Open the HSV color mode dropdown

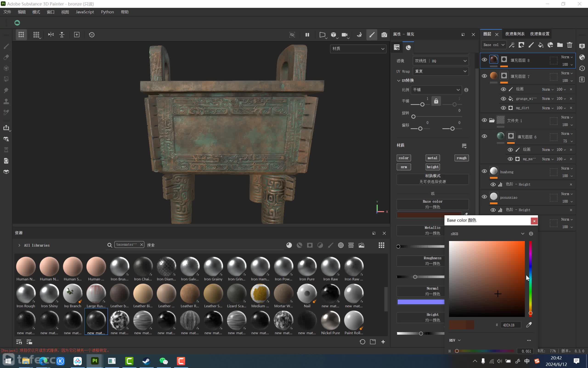pos(455,340)
